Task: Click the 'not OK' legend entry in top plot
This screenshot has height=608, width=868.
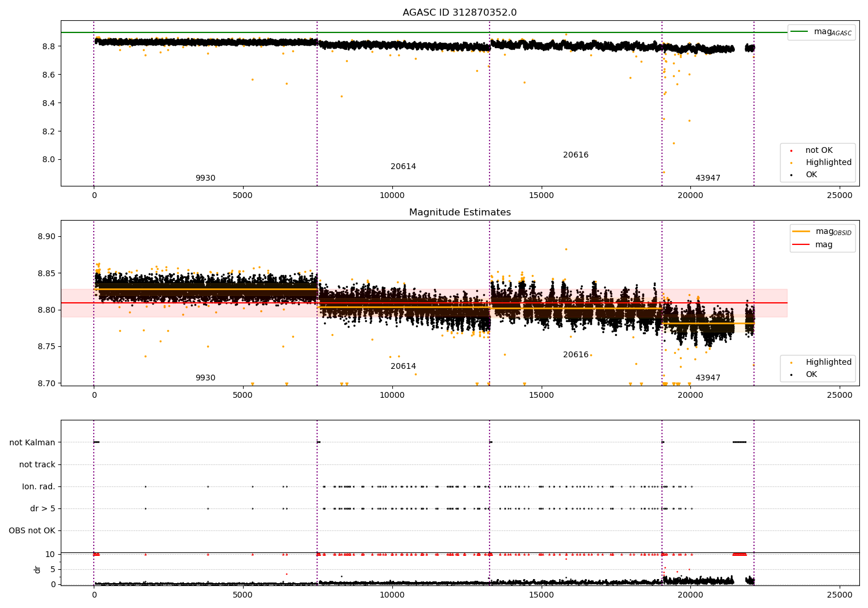Action: tap(819, 151)
